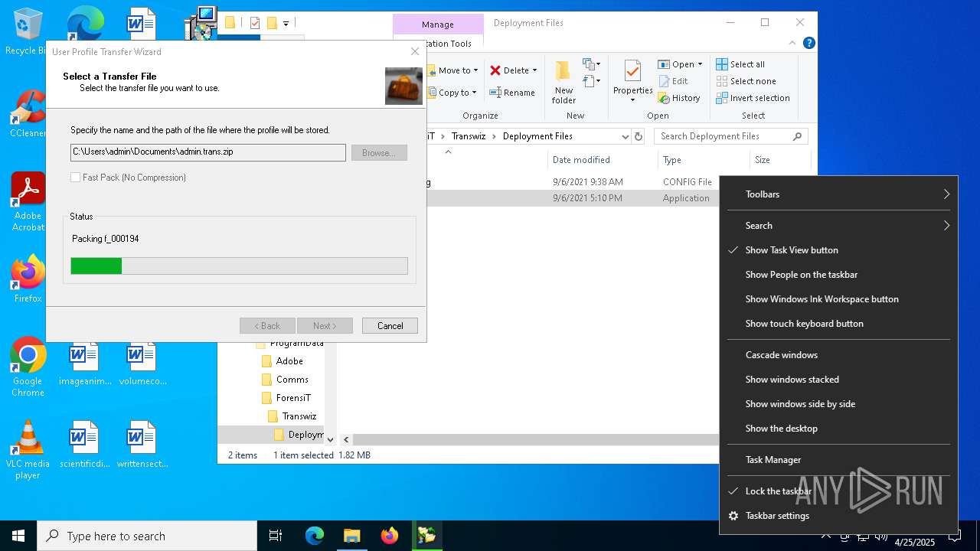
Task: Open Properties with the checkmark page icon
Action: [x=632, y=72]
